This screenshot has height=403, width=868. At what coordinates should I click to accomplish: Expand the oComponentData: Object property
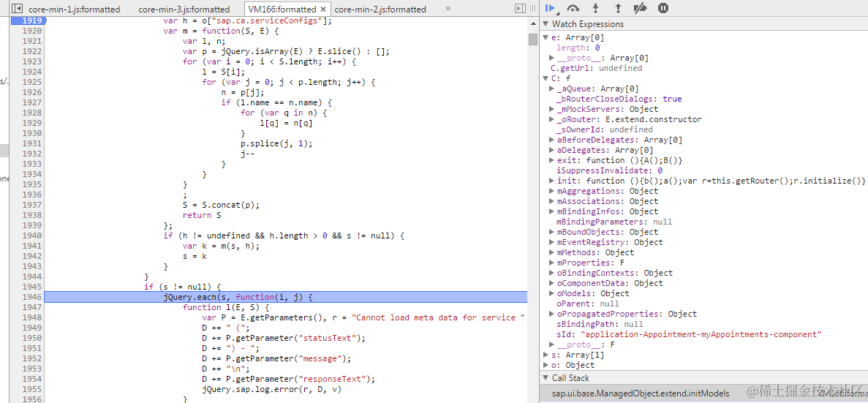552,284
